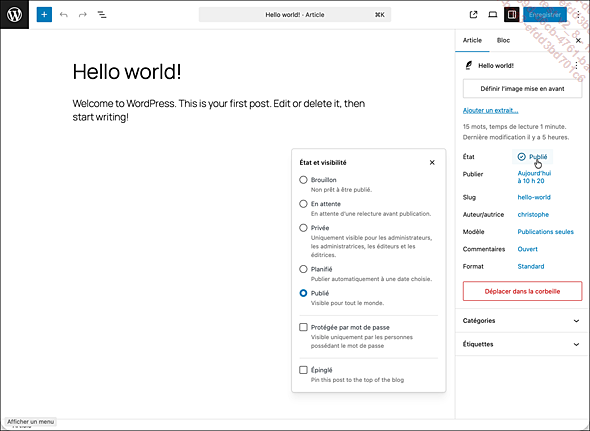This screenshot has height=431, width=590.
Task: Click the Ajouter un extrait link
Action: pos(491,111)
